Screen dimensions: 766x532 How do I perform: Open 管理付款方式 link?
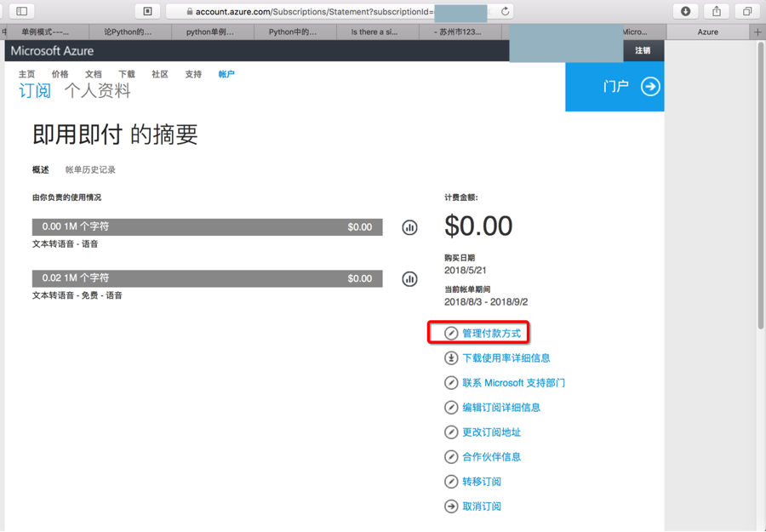tap(491, 333)
